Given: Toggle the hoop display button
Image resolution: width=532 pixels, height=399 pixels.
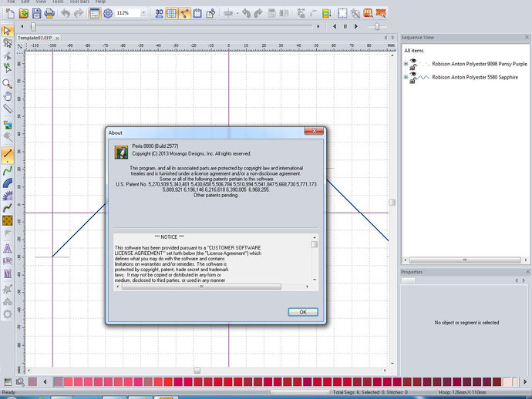Looking at the screenshot, I should click(197, 13).
